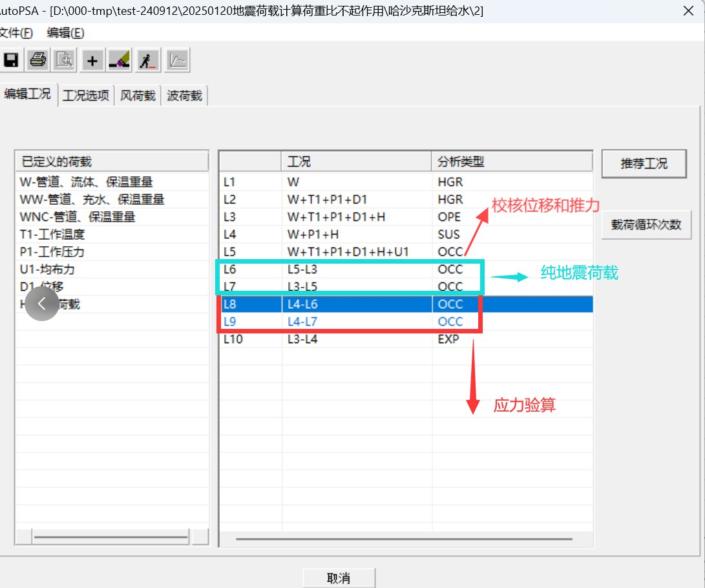705x588 pixels.
Task: Run analysis with the running man icon
Action: [x=149, y=60]
